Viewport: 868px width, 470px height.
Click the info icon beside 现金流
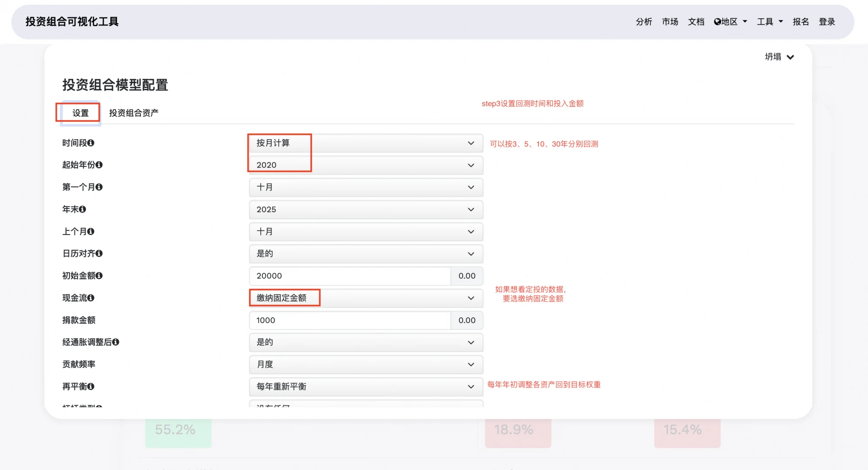coord(91,298)
